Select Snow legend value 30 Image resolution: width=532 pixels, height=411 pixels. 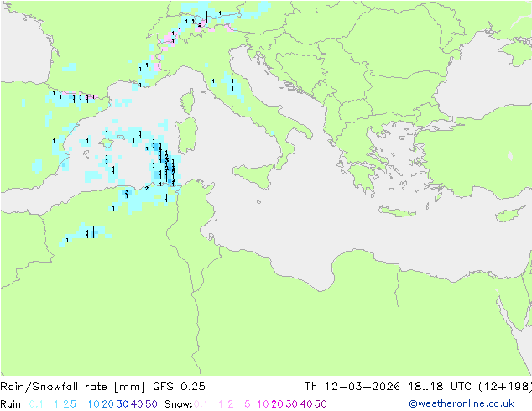point(291,404)
